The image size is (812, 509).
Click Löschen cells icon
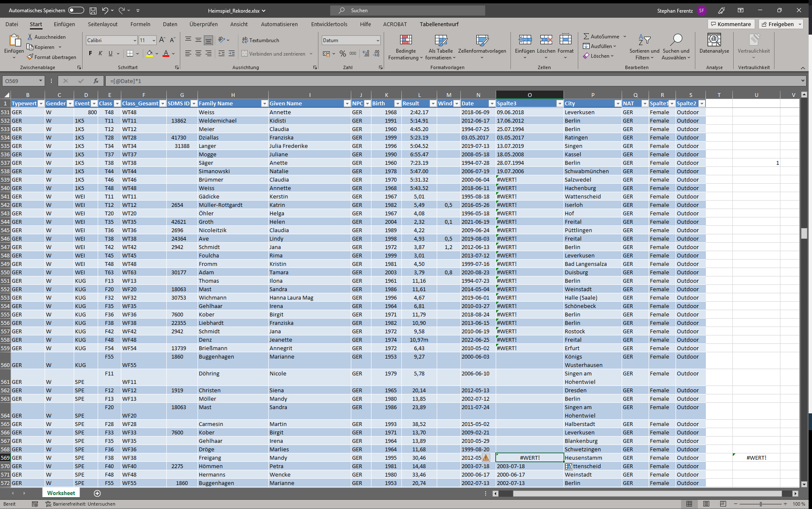(546, 40)
